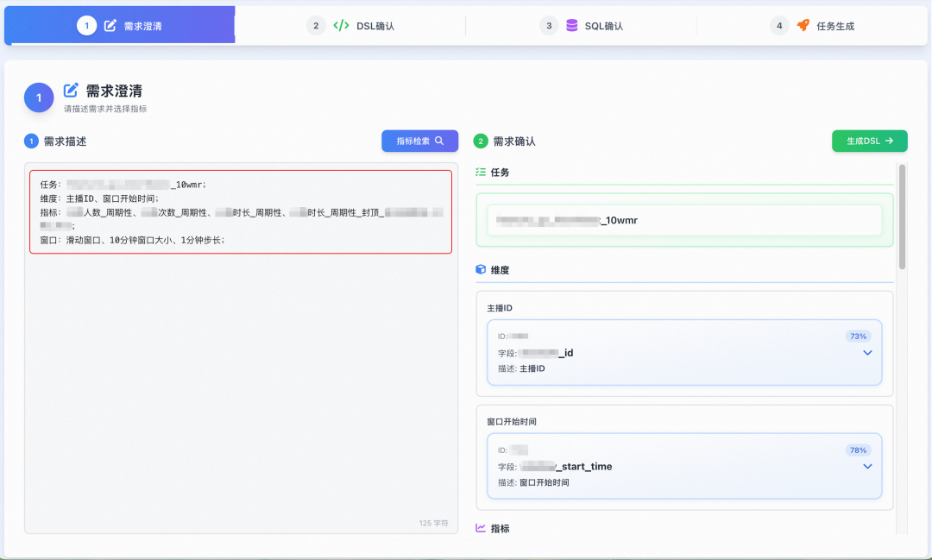
Task: Click the task name field ending in _10wmr
Action: click(684, 220)
